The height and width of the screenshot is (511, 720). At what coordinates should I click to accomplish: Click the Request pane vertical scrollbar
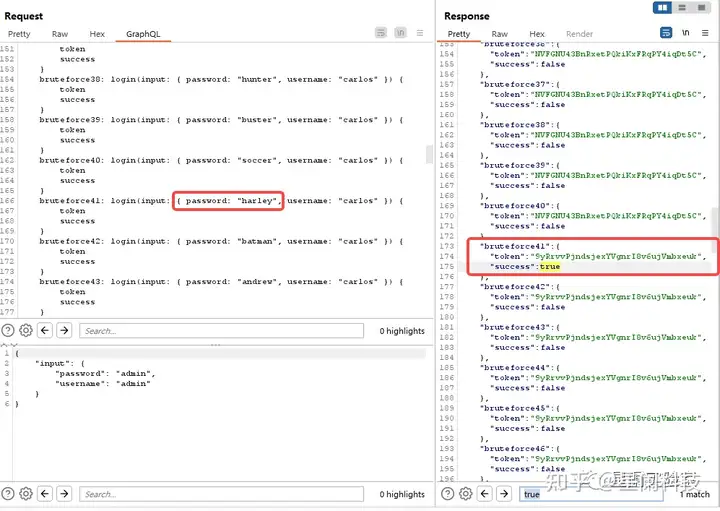click(x=429, y=155)
